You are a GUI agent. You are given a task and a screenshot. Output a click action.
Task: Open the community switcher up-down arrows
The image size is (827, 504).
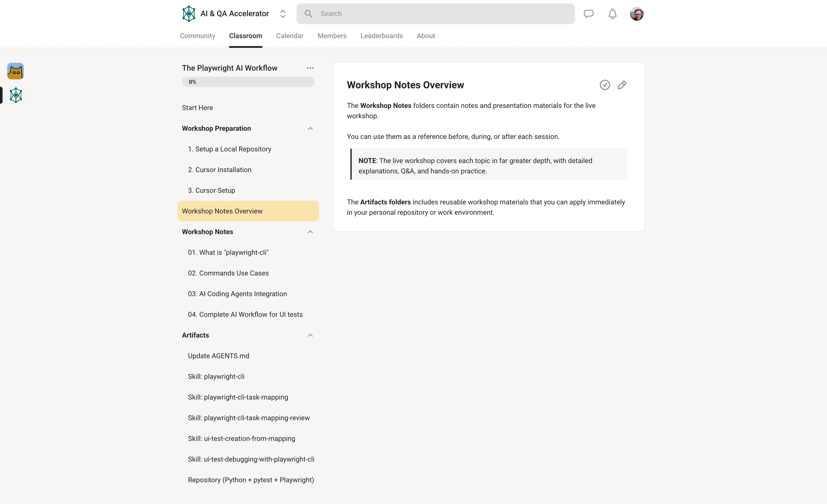(x=283, y=14)
